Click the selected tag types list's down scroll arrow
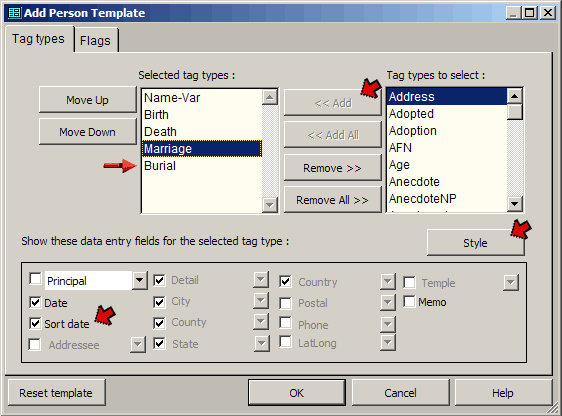 tap(270, 205)
